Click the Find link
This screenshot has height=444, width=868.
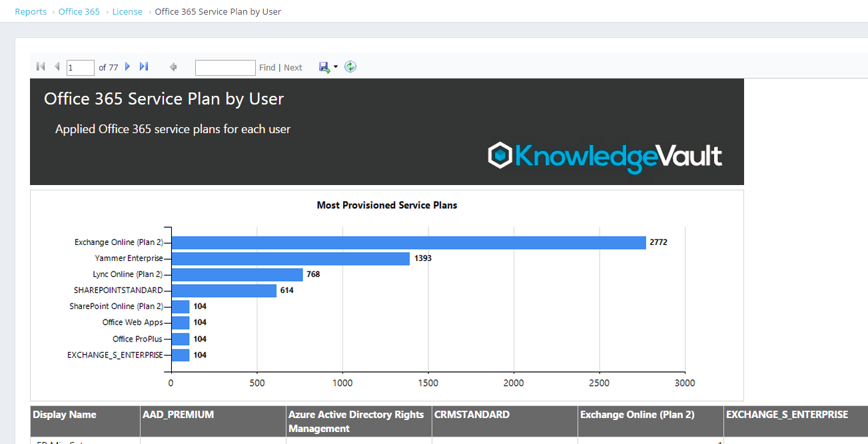267,67
